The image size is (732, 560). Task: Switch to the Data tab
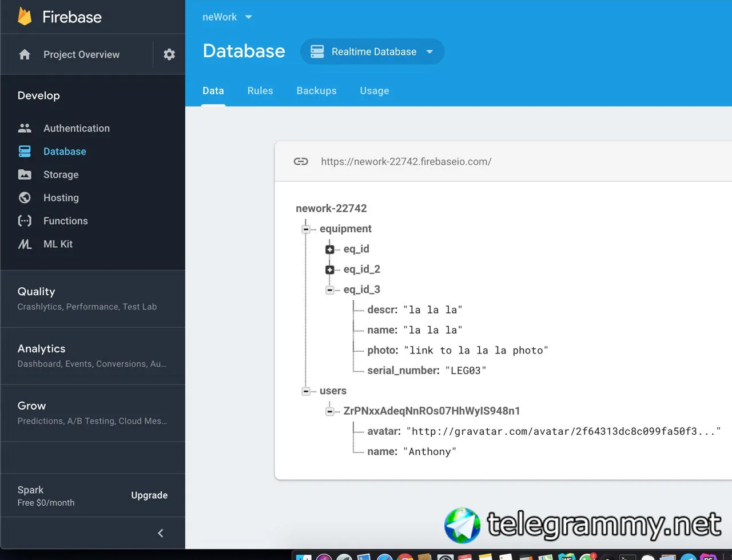[x=213, y=91]
